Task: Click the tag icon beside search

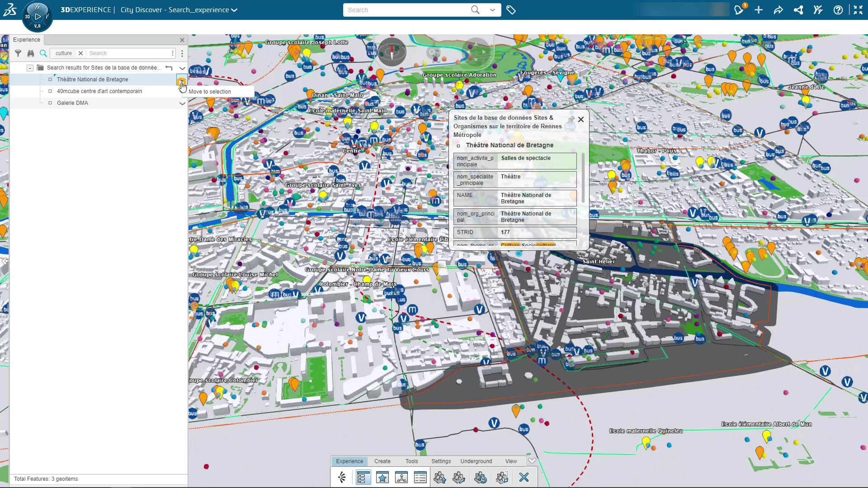Action: [x=511, y=10]
